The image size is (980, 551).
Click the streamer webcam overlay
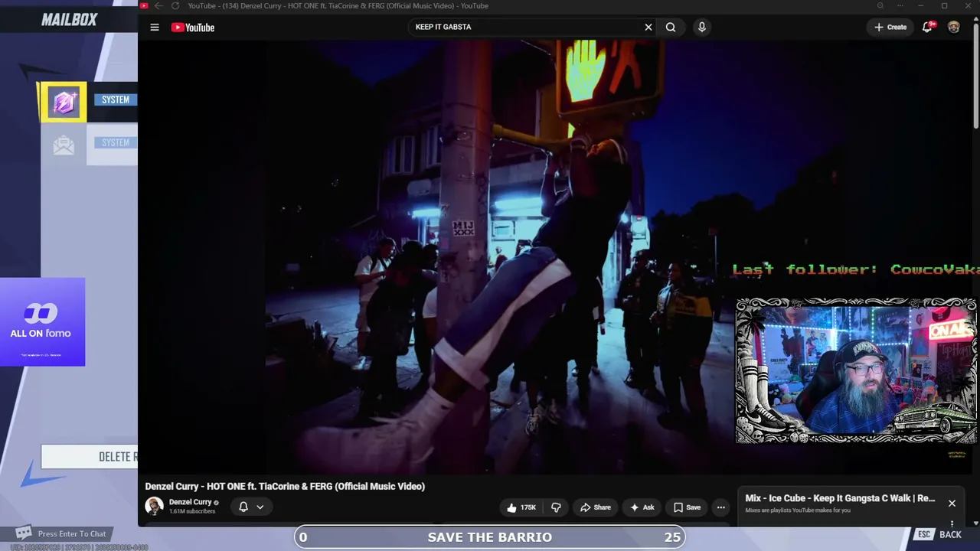856,371
